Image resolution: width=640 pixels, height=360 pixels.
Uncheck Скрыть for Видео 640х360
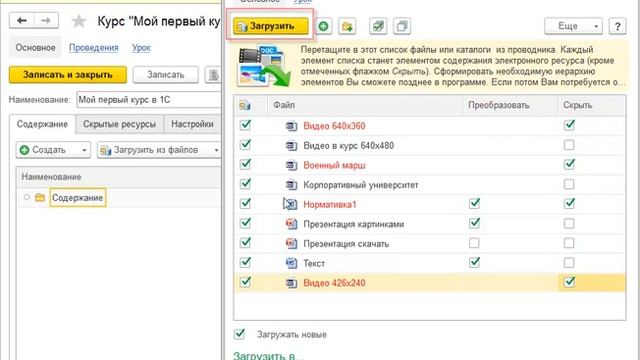tap(569, 125)
